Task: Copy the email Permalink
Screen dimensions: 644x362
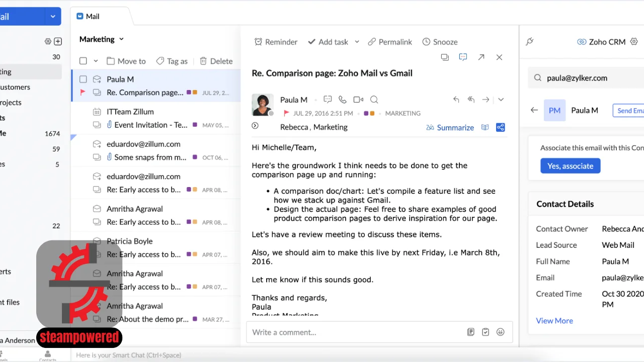Action: tap(390, 42)
